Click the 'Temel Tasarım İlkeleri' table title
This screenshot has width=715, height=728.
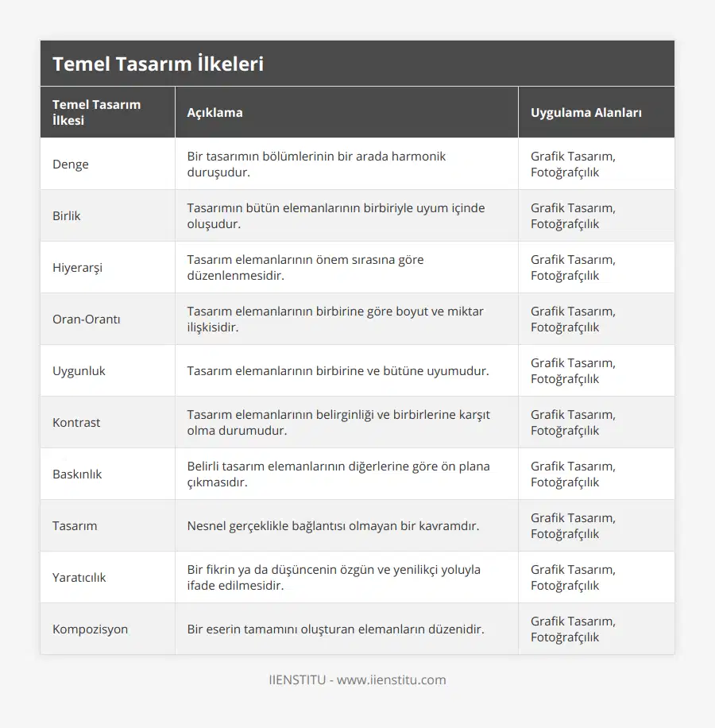(x=158, y=64)
